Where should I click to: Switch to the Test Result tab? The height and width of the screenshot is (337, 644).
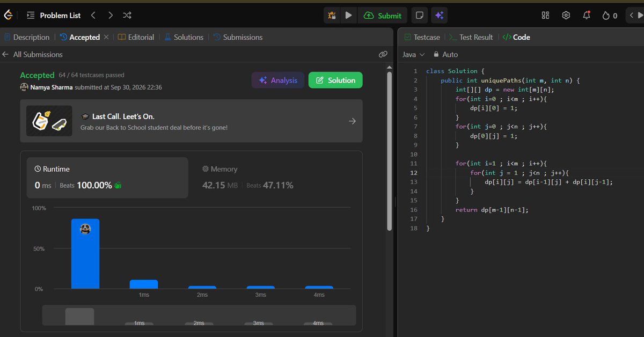pos(471,37)
